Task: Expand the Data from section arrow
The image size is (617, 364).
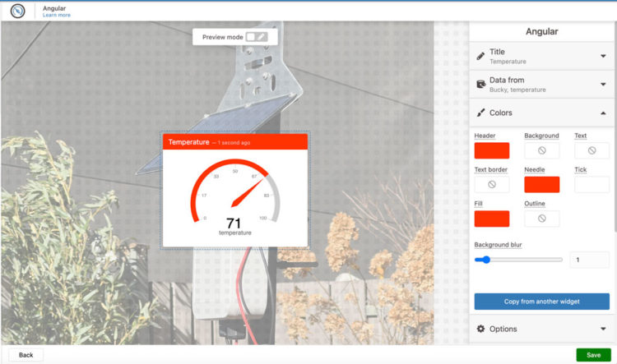Action: tap(603, 84)
